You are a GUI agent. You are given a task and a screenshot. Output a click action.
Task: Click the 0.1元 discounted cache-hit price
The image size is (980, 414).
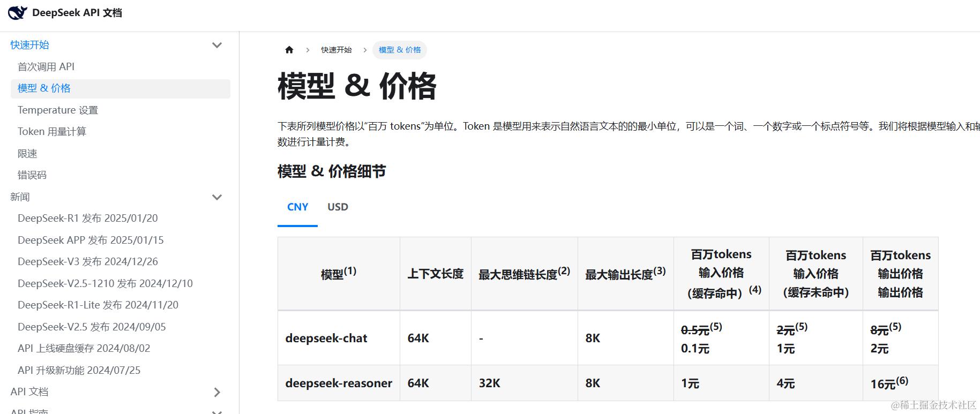pos(695,349)
